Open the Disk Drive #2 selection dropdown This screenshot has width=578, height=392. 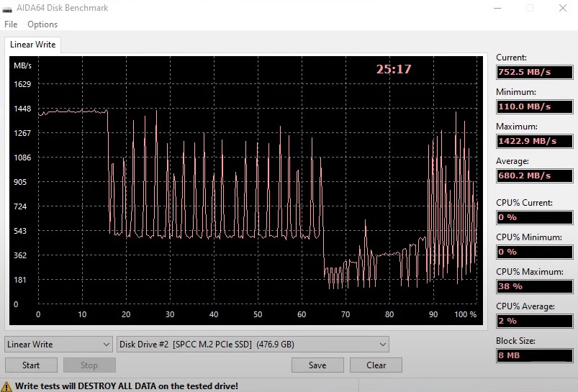pos(253,345)
